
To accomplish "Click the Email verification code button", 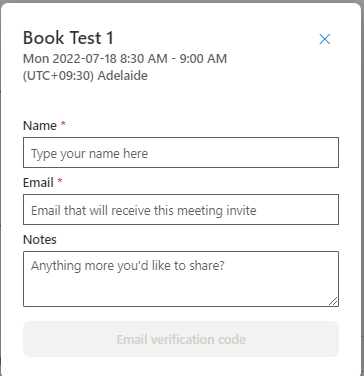I will pyautogui.click(x=181, y=339).
